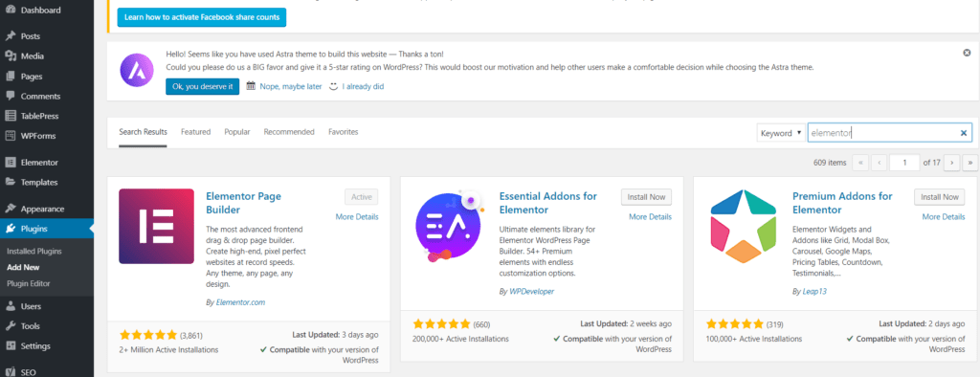Switch to the Recommended tab

289,132
